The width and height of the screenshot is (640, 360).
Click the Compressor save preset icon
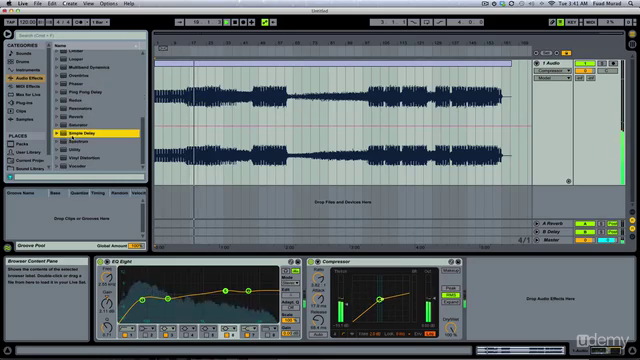pyautogui.click(x=458, y=262)
